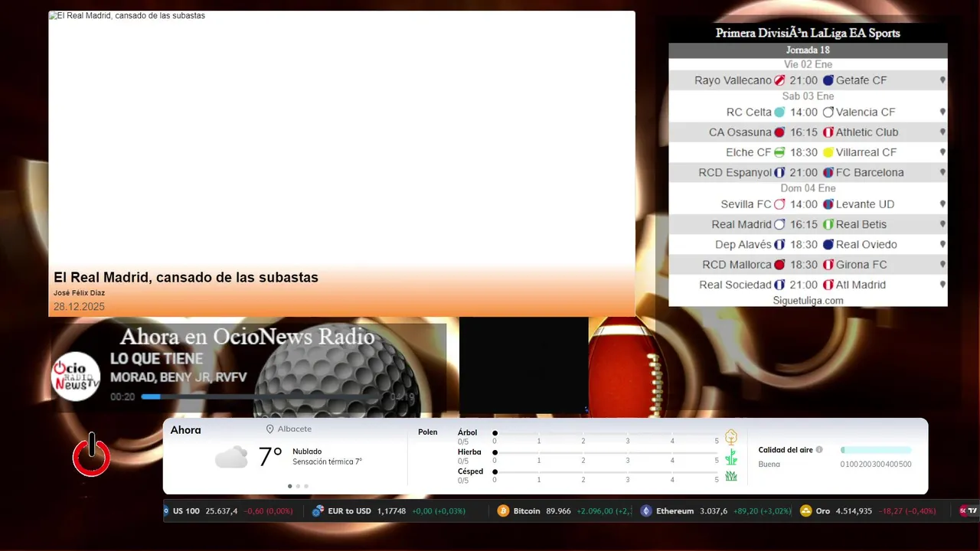The width and height of the screenshot is (980, 551).
Task: Click stadium pin for RCD Mallorca match
Action: (942, 265)
